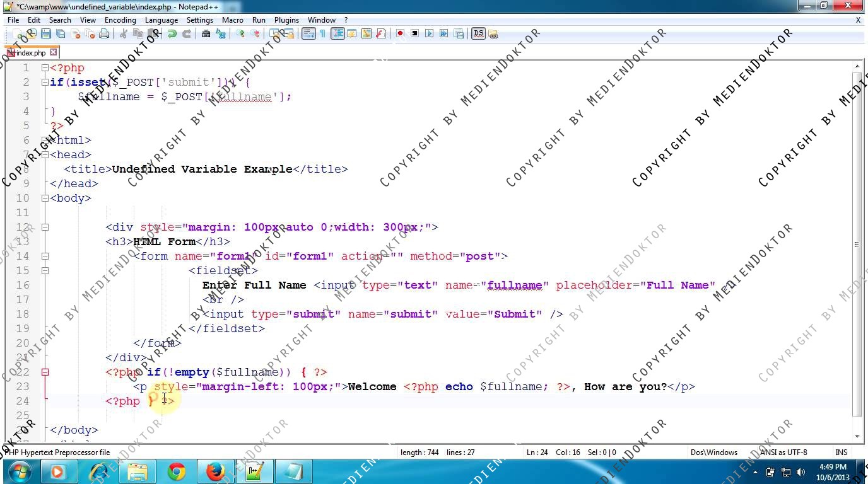Toggle Show All Characters pilcrow icon
868x484 pixels.
pos(322,34)
